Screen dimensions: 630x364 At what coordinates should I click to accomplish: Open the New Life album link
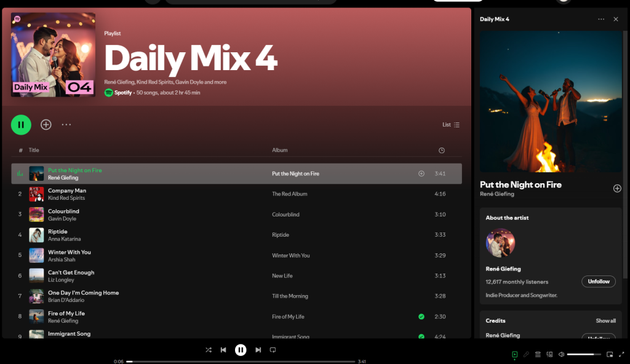(282, 275)
